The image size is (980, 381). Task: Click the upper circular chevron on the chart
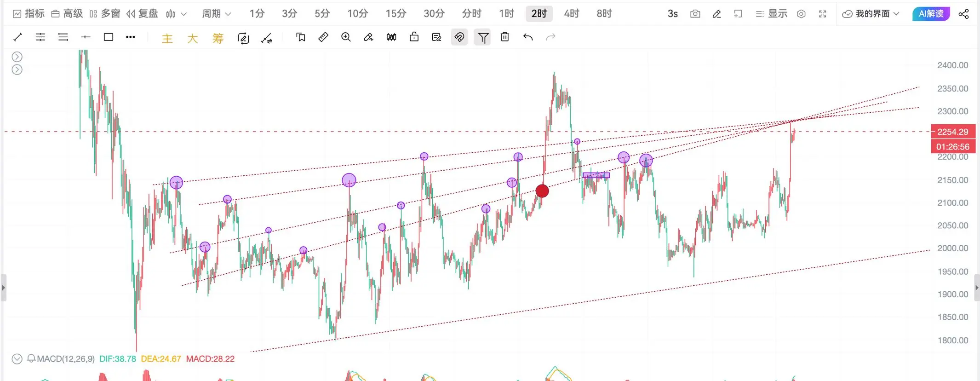tap(17, 57)
